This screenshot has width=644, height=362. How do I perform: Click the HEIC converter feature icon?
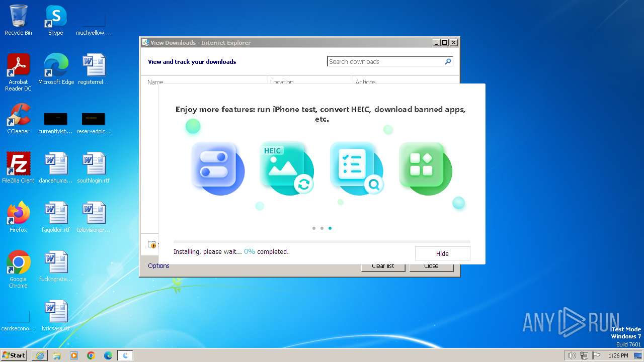pyautogui.click(x=287, y=168)
